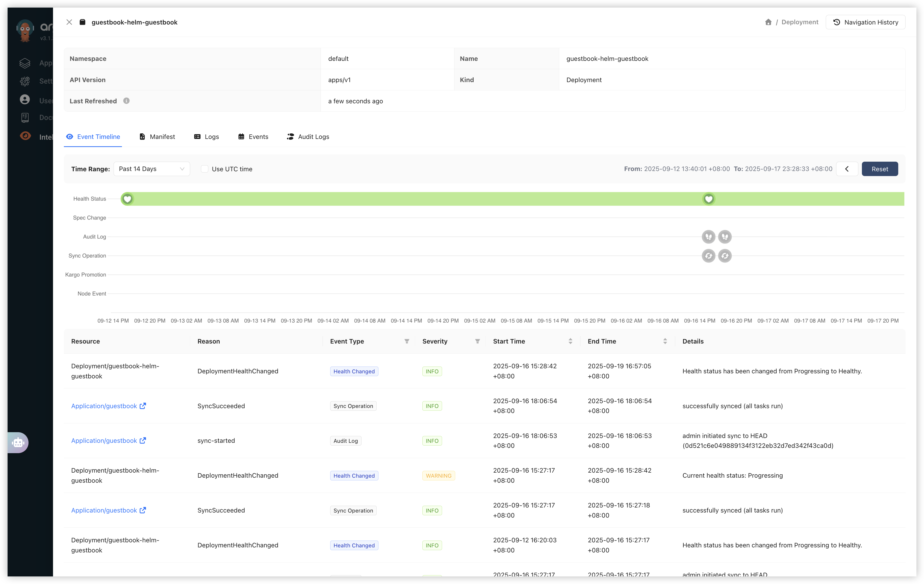
Task: Sort by End Time column arrows
Action: 665,341
